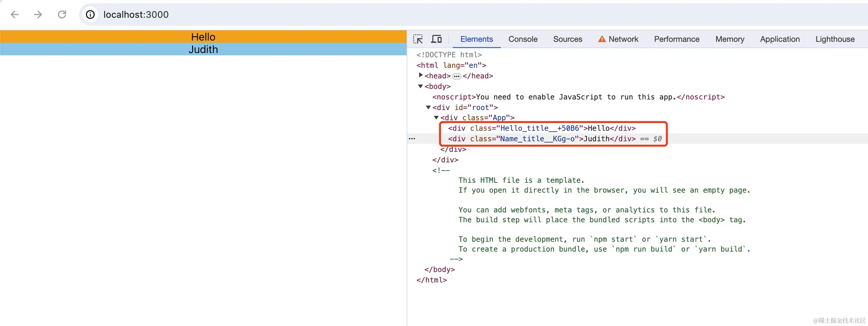
Task: View site information icon in address bar
Action: point(90,14)
